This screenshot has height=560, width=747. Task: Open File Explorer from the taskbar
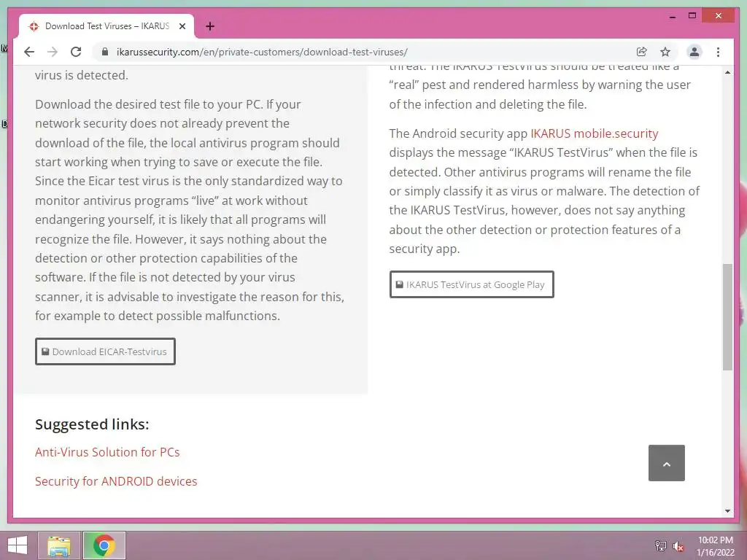(x=59, y=545)
